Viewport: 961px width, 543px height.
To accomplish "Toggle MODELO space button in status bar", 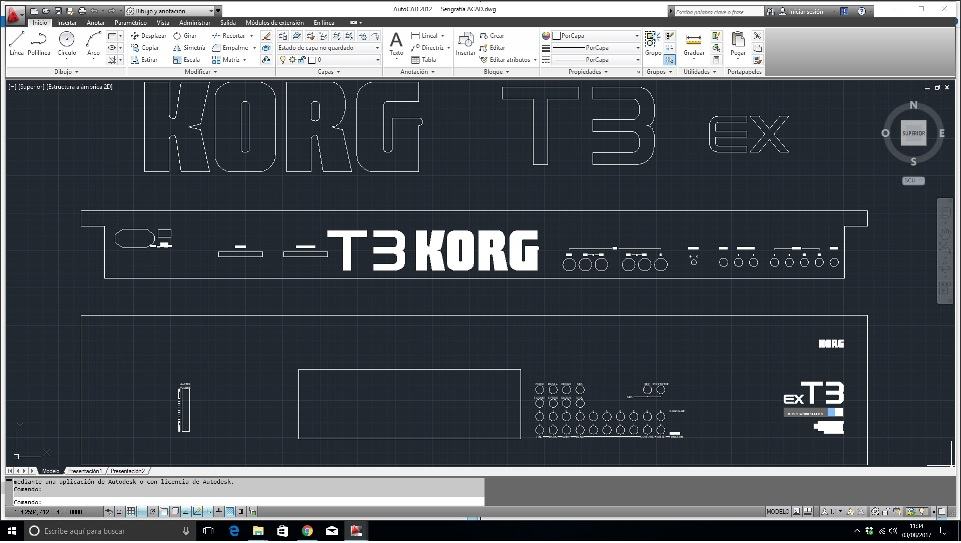I will coord(777,511).
